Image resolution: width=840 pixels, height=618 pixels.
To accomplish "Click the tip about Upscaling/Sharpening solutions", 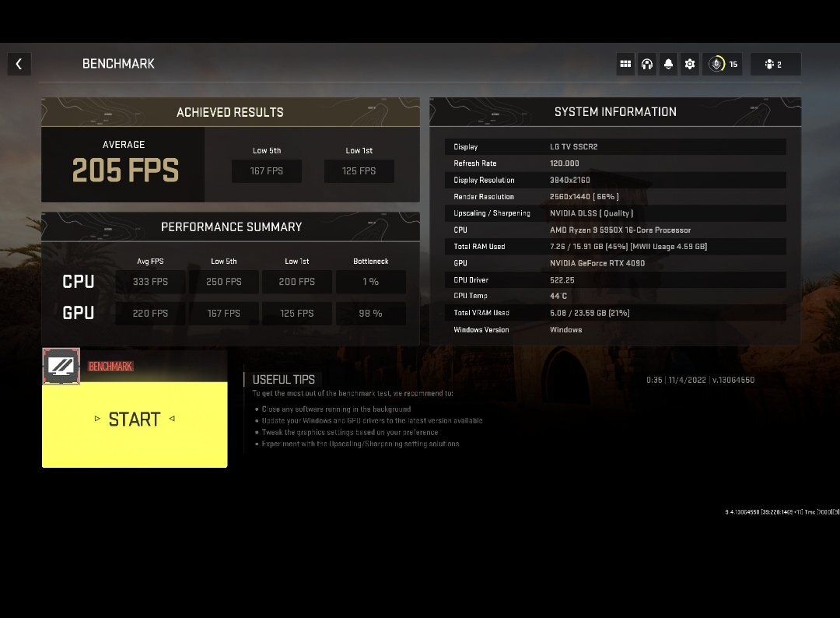I will 360,444.
